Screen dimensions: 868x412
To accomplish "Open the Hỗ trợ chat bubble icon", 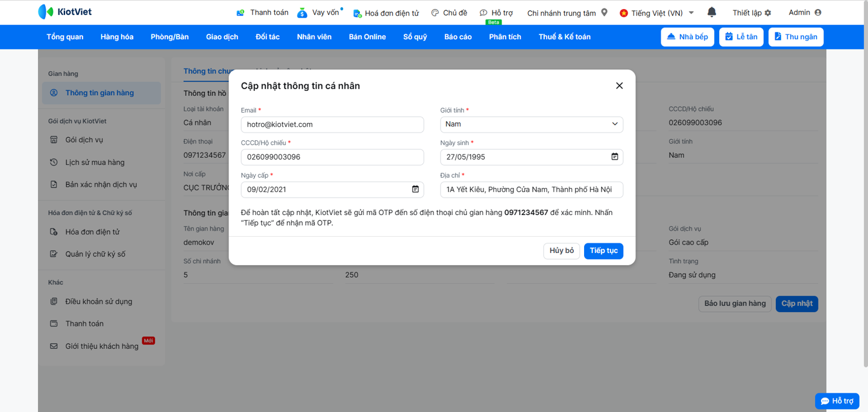I will click(483, 13).
